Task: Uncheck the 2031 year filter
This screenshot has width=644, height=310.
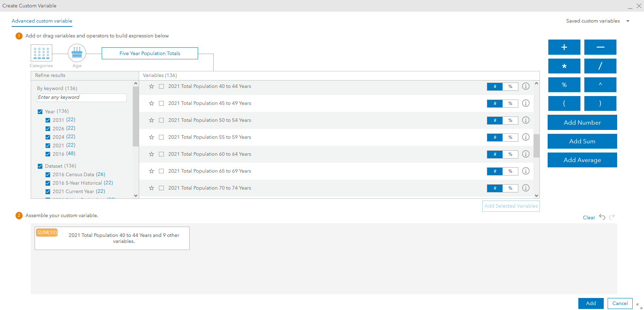Action: coord(48,120)
